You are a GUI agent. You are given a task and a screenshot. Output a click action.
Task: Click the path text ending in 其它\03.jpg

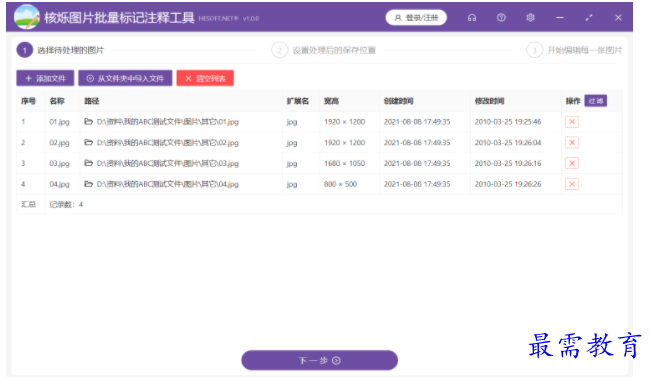click(168, 163)
